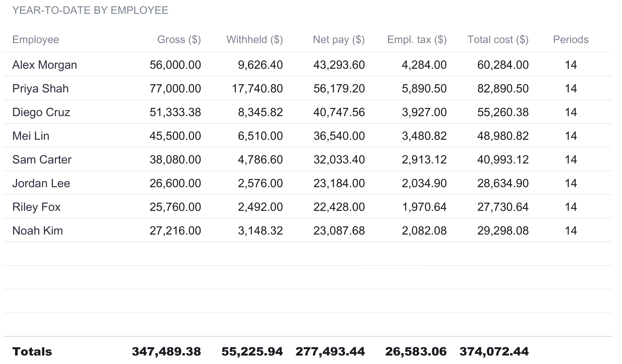Image resolution: width=622 pixels, height=364 pixels.
Task: Select employee name Jordan Lee
Action: pyautogui.click(x=41, y=183)
